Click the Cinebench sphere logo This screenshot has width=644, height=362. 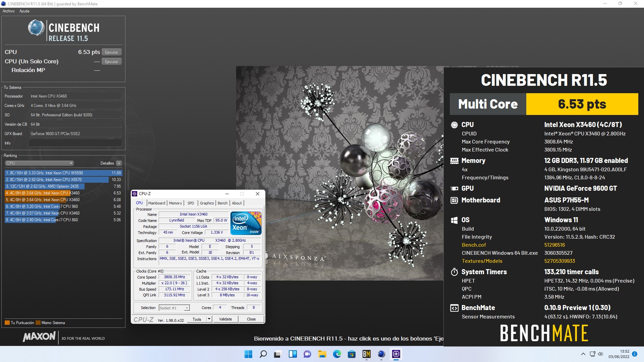point(36,28)
